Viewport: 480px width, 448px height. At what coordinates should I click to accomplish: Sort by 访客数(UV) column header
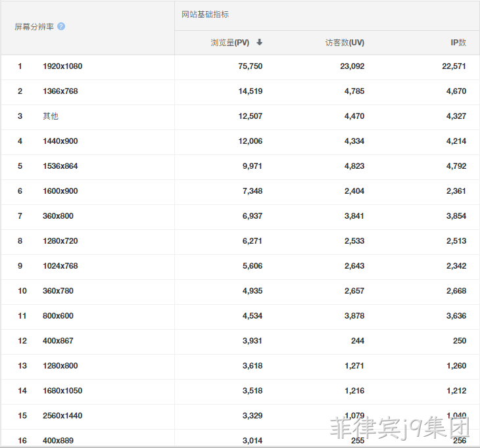[345, 43]
